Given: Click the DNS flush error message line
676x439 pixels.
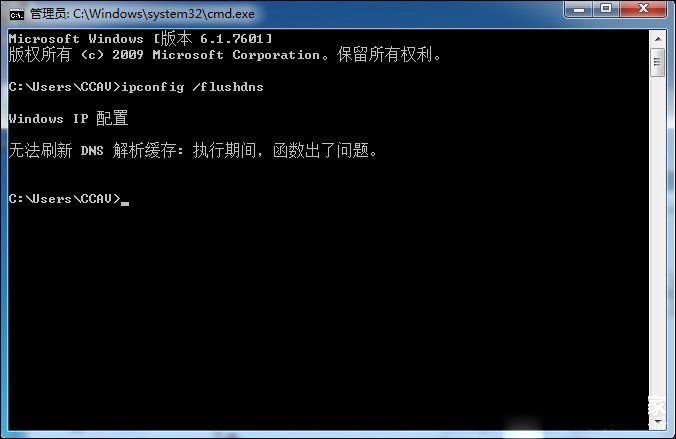Looking at the screenshot, I should click(193, 151).
